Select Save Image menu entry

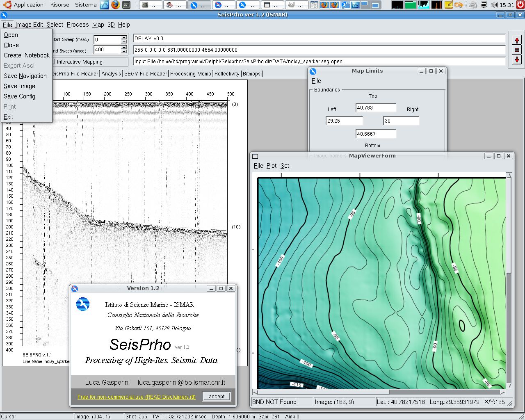click(19, 86)
